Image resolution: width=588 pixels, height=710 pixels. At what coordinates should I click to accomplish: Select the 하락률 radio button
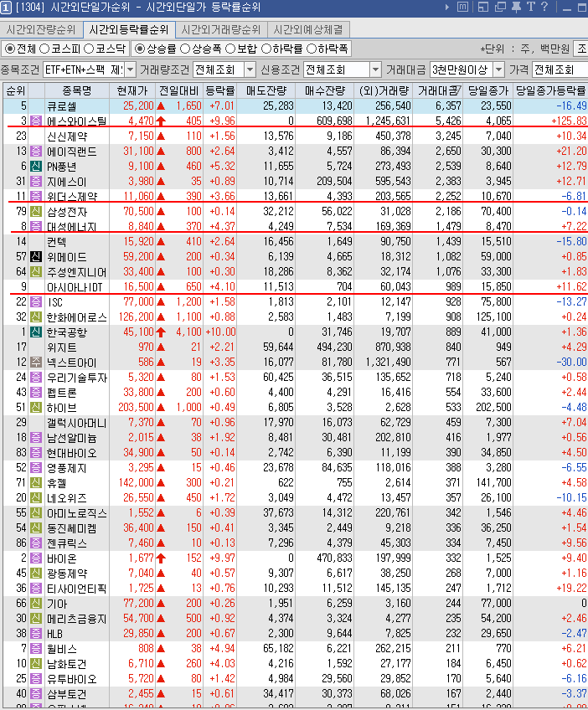[x=266, y=49]
